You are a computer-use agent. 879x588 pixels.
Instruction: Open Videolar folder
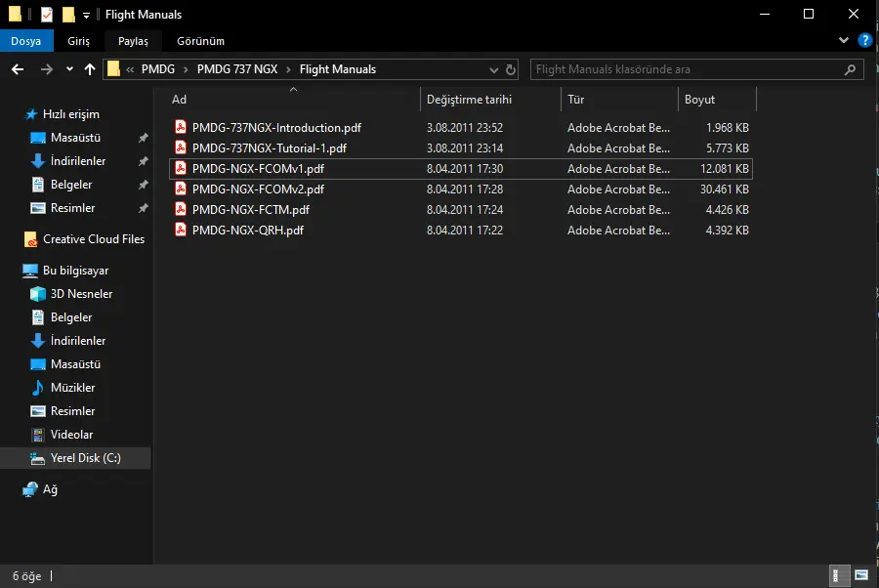click(x=71, y=435)
